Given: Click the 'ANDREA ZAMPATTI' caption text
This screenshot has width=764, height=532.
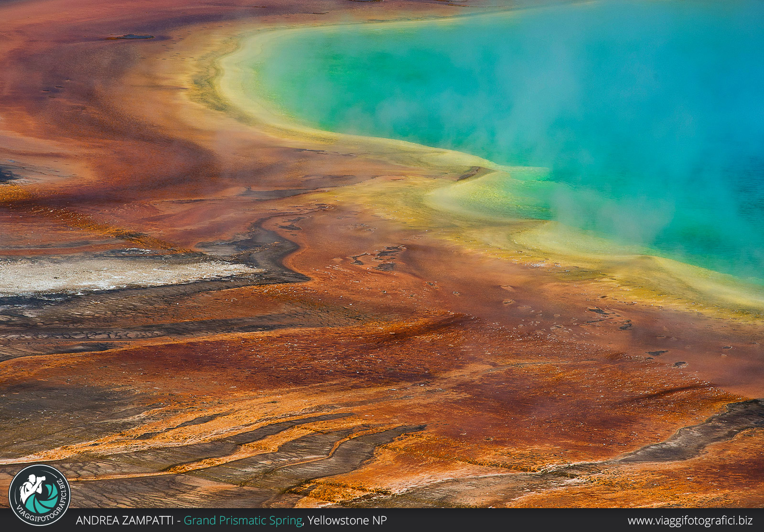Looking at the screenshot, I should 125,521.
